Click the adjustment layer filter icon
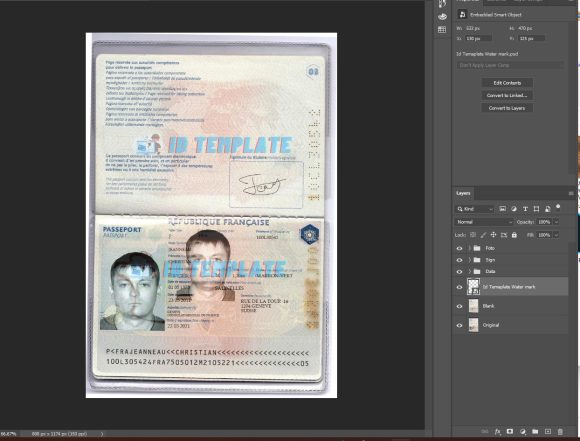The width and height of the screenshot is (580, 441). coord(514,209)
